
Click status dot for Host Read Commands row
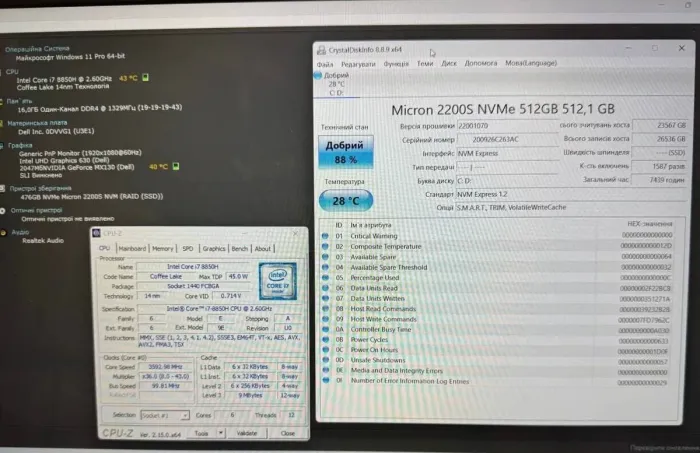click(325, 308)
